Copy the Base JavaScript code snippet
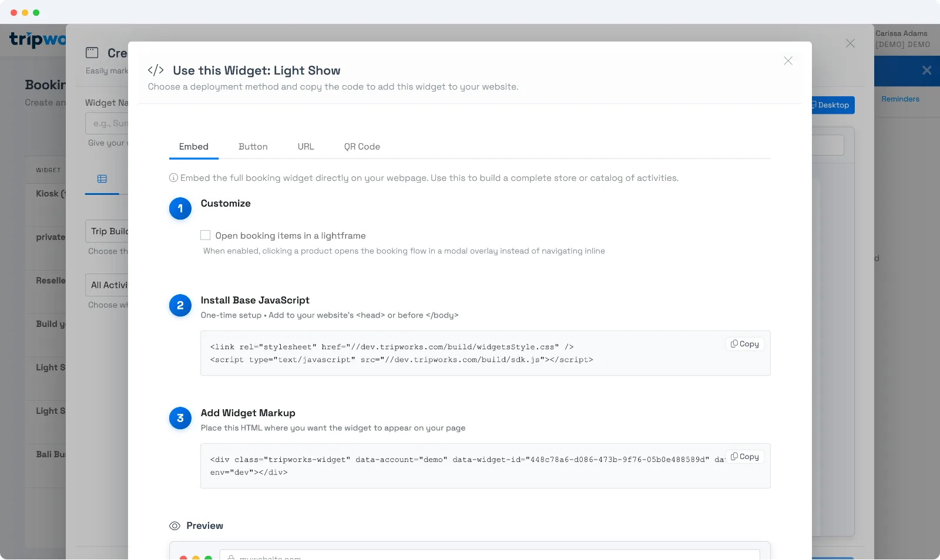The image size is (940, 560). [x=745, y=344]
